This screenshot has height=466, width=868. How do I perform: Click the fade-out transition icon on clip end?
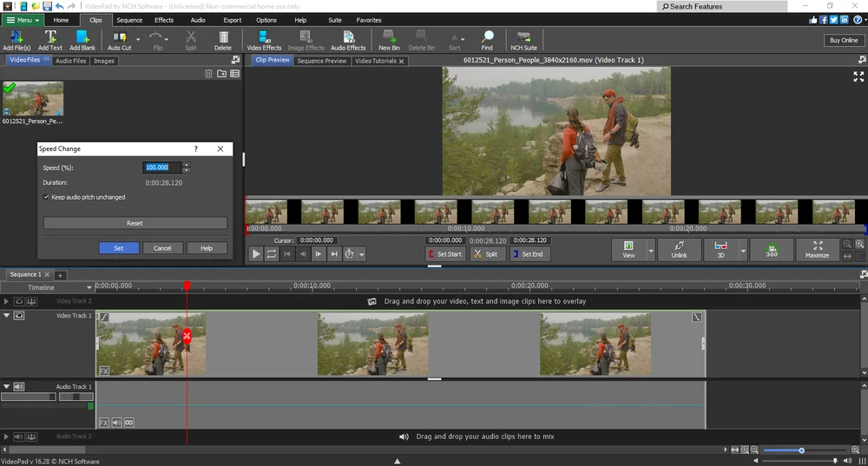[696, 317]
